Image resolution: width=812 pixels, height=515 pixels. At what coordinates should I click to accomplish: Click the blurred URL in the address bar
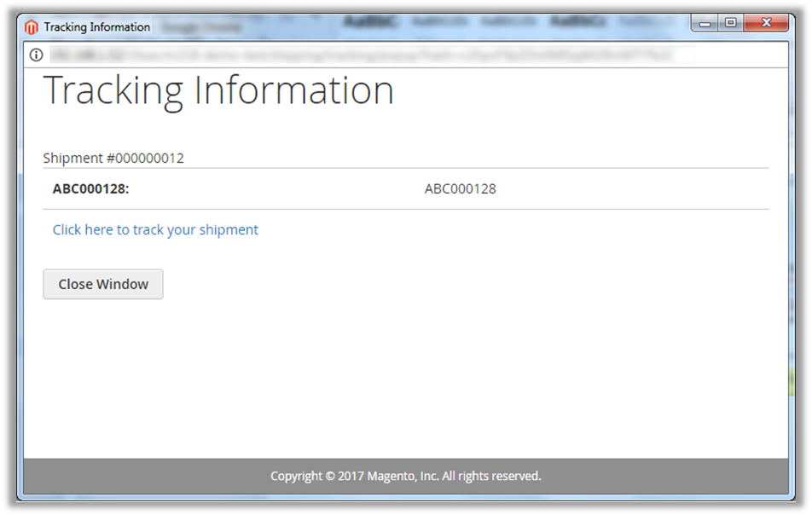coord(358,55)
